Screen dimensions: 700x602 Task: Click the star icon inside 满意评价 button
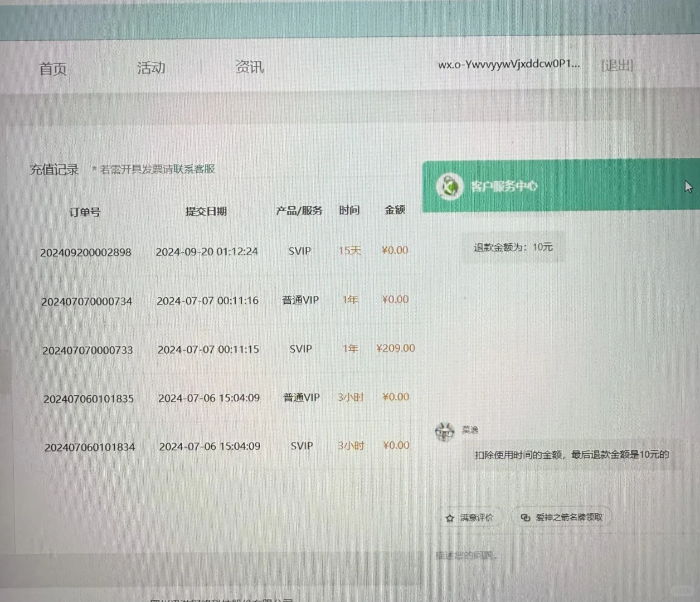450,517
